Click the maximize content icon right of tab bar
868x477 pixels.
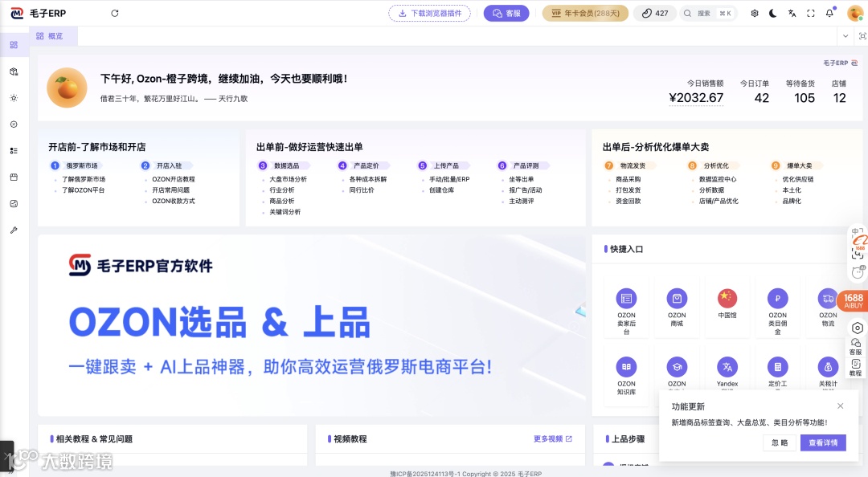862,36
